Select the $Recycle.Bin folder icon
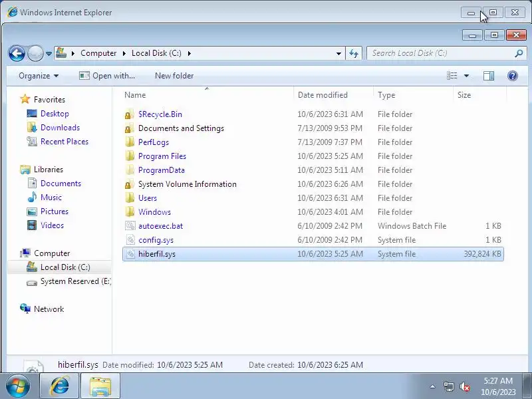Screen dimensions: 532x399 (x=130, y=114)
